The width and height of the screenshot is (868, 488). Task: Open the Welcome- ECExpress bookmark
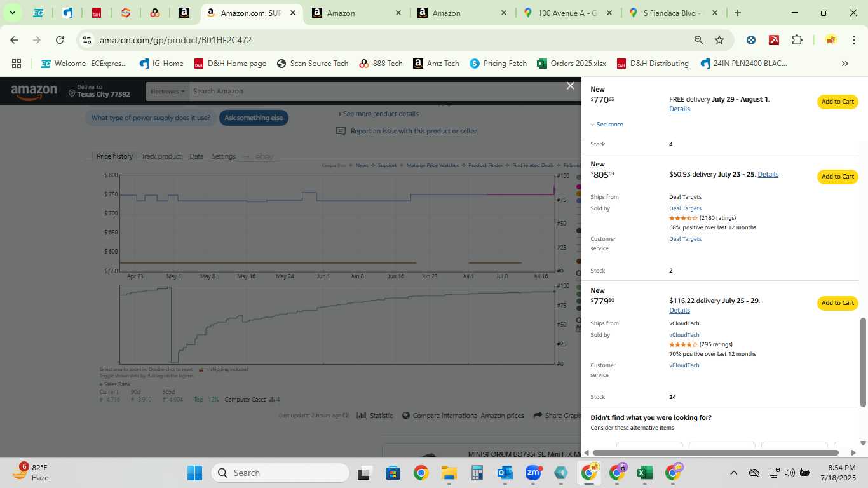(84, 64)
